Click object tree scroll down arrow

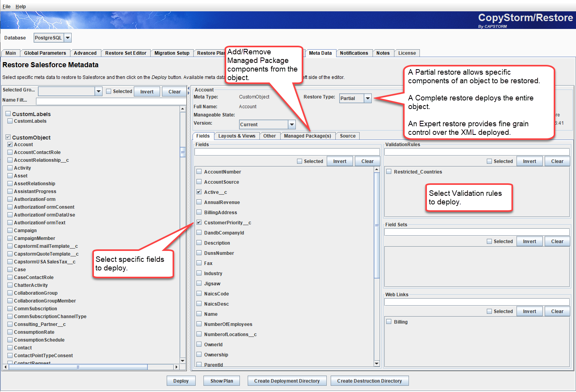183,360
